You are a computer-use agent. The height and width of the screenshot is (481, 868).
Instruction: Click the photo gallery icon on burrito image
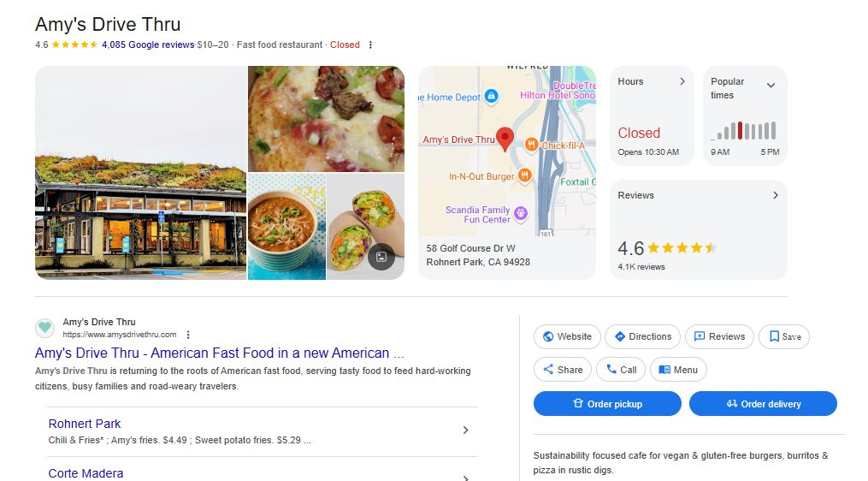[381, 257]
